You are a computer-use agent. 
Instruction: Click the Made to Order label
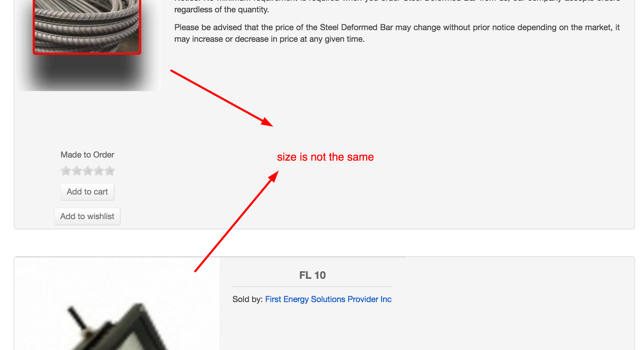tap(87, 155)
